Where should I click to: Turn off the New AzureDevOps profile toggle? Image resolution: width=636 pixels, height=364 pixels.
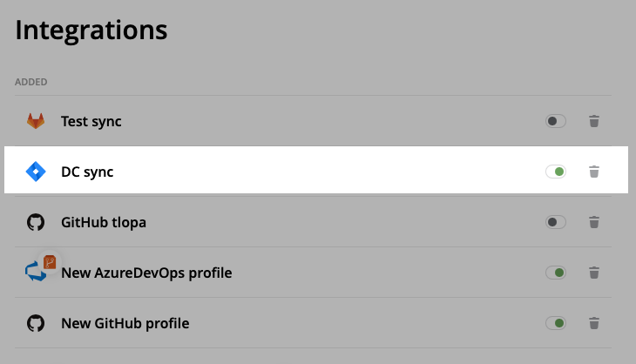pyautogui.click(x=556, y=273)
